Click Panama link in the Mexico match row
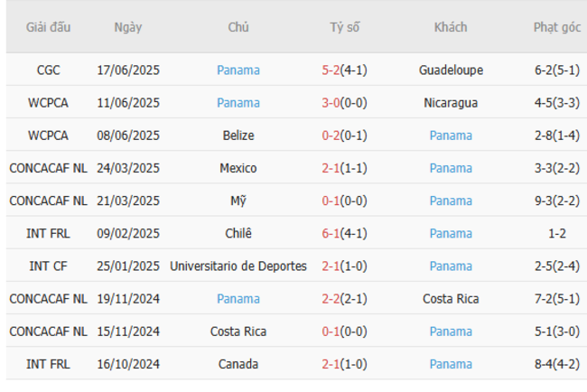This screenshot has height=392, width=587. pos(451,168)
